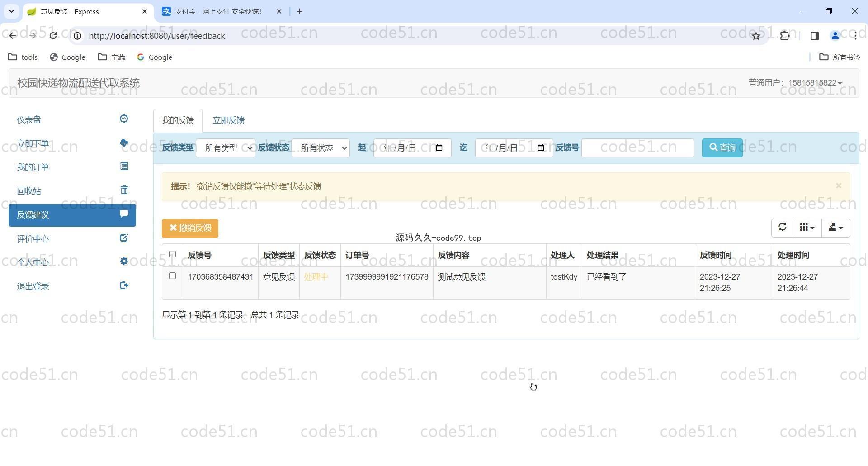Open the export data dropdown

pyautogui.click(x=835, y=228)
